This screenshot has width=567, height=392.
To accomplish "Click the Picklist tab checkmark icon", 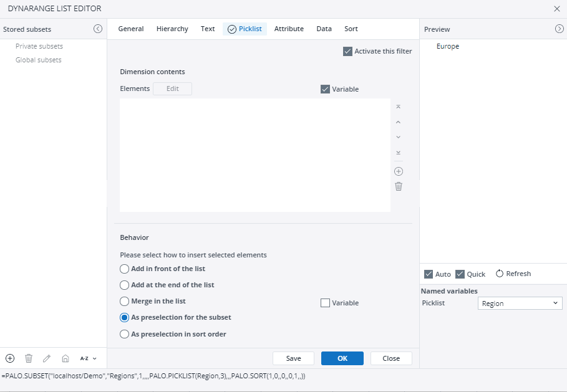I will click(232, 29).
